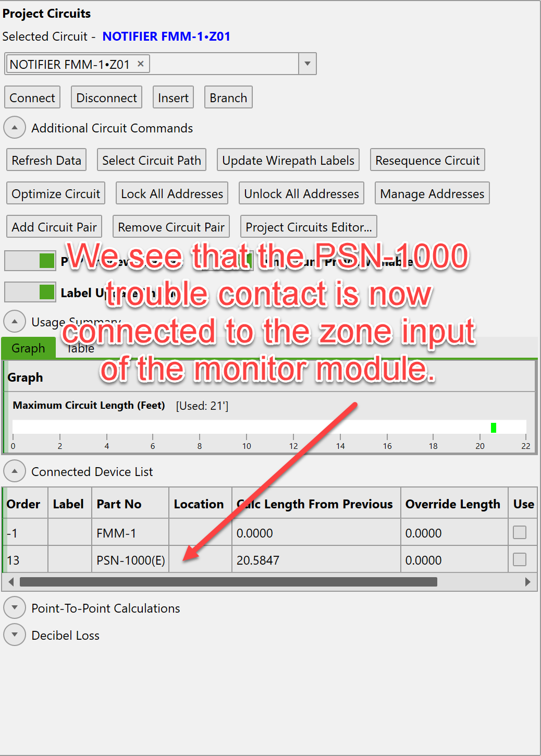541x756 pixels.
Task: Click the Connect button
Action: tap(32, 97)
